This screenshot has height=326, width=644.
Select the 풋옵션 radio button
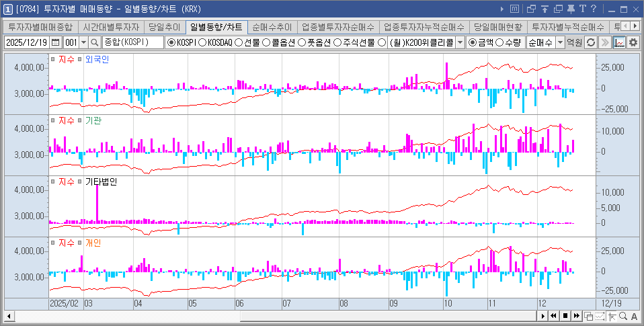[301, 43]
